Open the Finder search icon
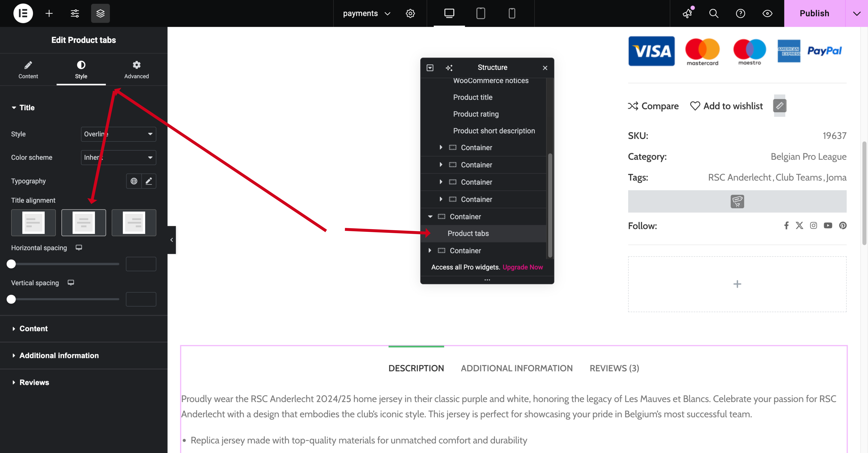Viewport: 868px width, 453px height. point(714,14)
